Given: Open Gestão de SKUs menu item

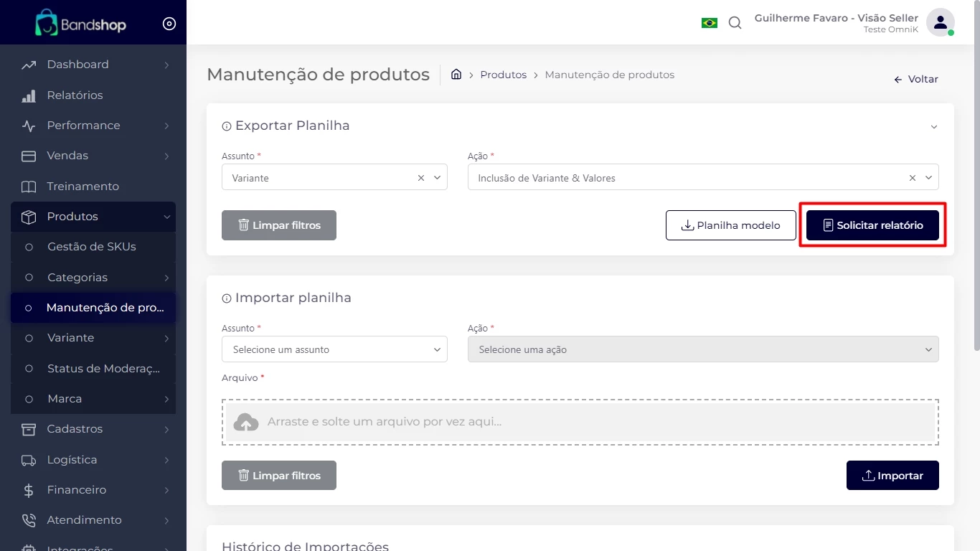Looking at the screenshot, I should pos(92,247).
